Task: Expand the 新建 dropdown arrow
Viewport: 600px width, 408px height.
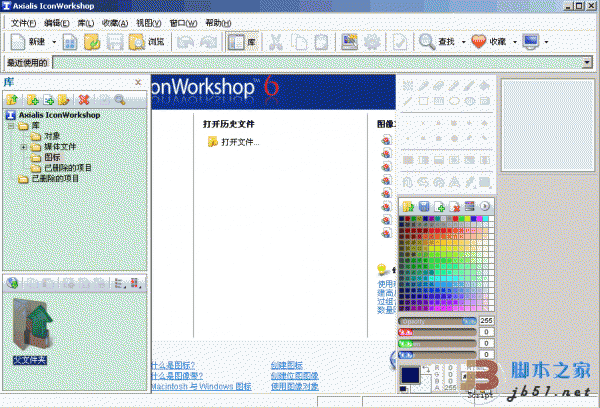Action: pos(54,42)
